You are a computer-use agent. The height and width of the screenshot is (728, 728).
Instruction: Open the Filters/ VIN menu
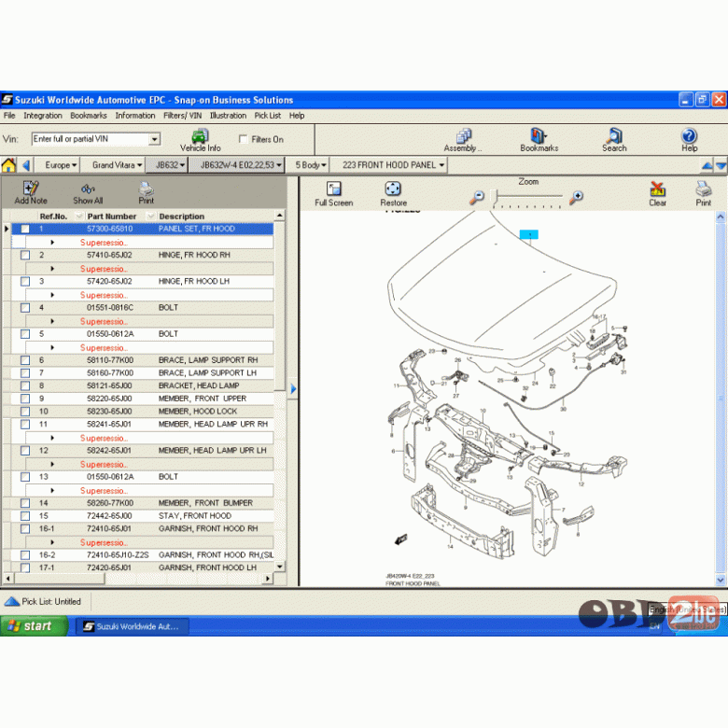coord(182,116)
